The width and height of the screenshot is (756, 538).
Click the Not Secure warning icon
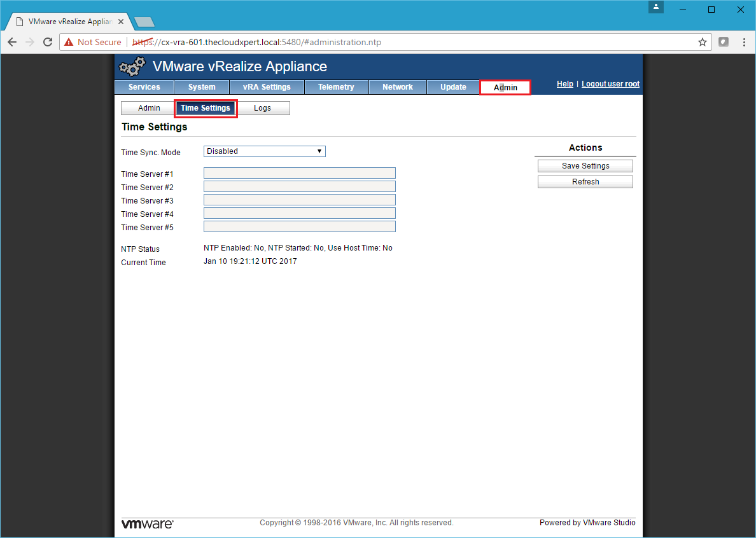pos(69,42)
